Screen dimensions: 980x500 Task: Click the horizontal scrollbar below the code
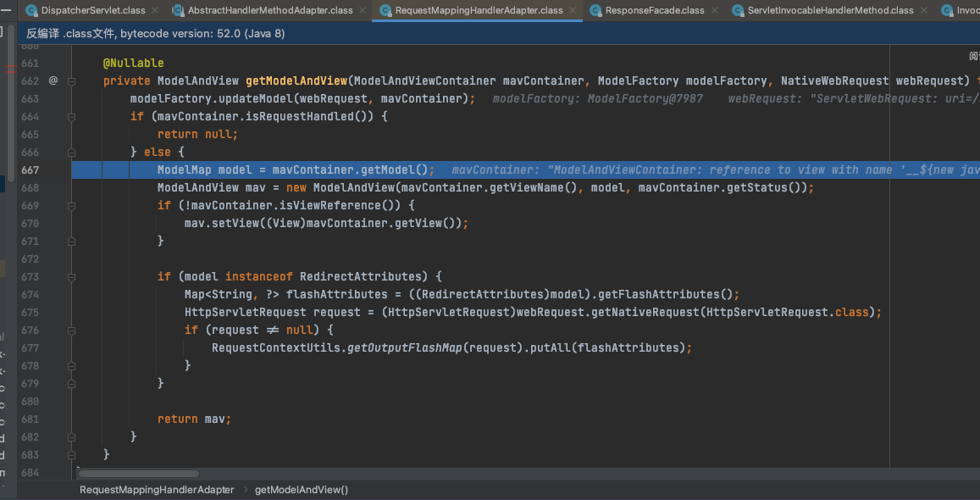pyautogui.click(x=139, y=474)
